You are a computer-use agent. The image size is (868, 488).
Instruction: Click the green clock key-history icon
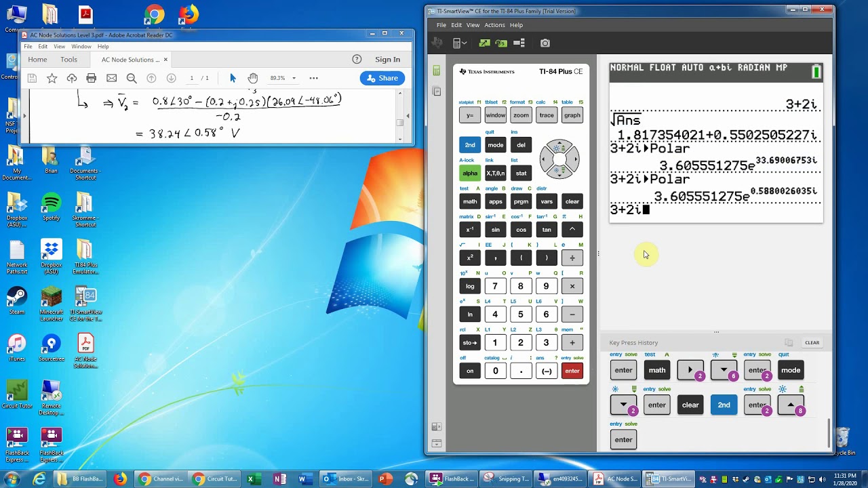point(501,43)
